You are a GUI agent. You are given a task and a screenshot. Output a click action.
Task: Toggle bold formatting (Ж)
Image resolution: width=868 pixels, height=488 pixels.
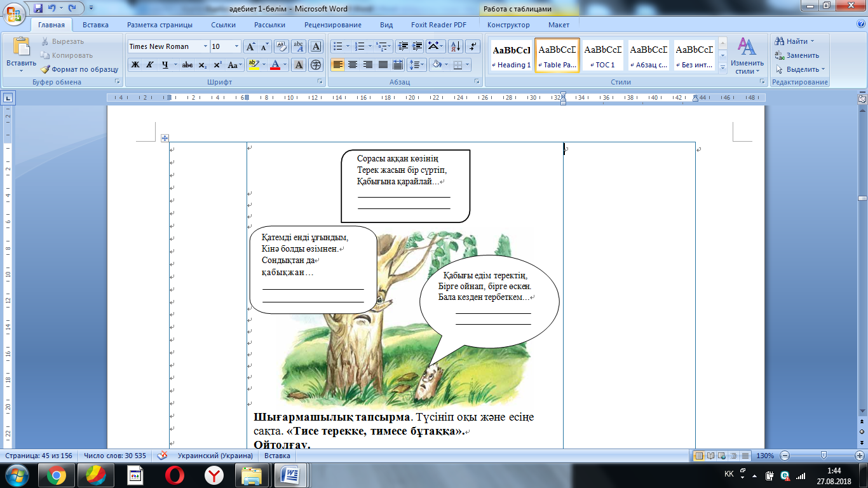coord(135,65)
